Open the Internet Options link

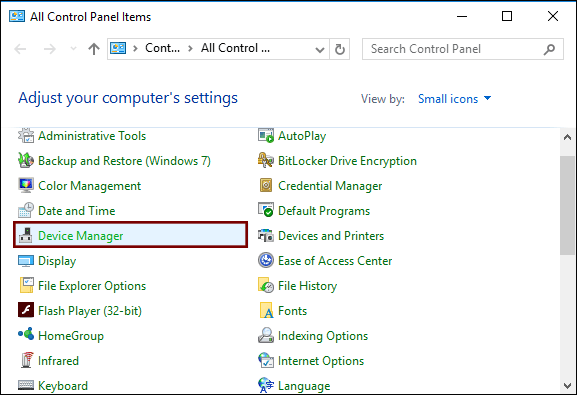click(x=321, y=361)
